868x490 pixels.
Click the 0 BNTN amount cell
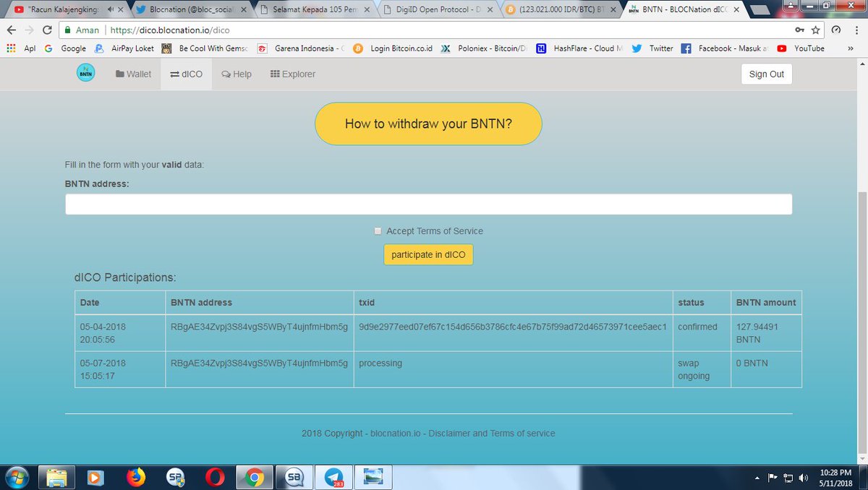(766, 369)
